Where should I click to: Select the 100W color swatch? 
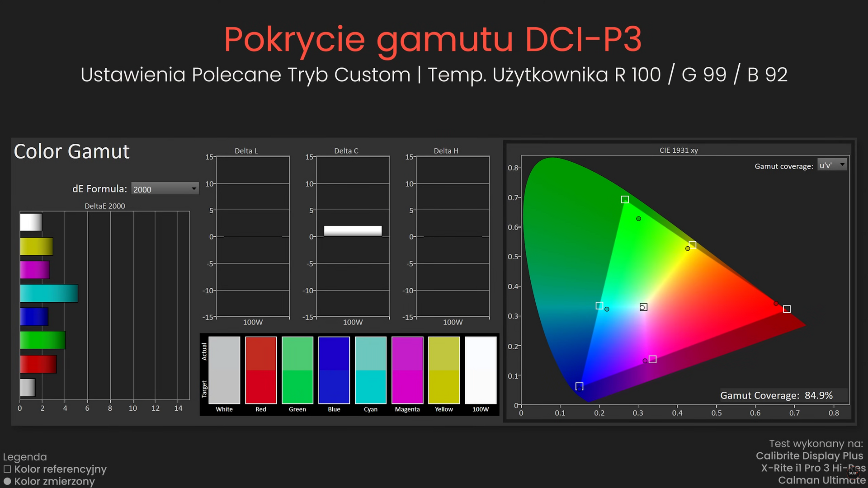click(x=481, y=370)
